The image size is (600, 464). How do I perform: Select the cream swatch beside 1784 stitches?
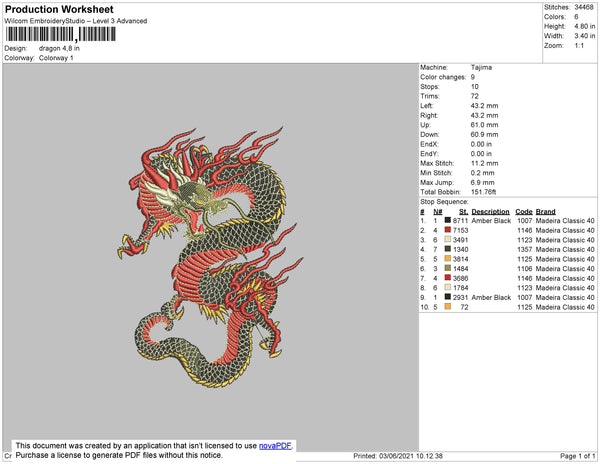tap(447, 287)
